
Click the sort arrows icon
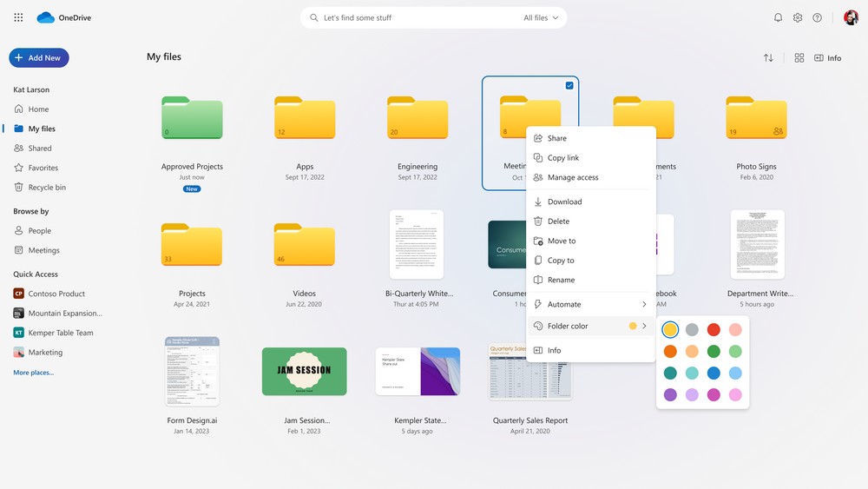768,58
